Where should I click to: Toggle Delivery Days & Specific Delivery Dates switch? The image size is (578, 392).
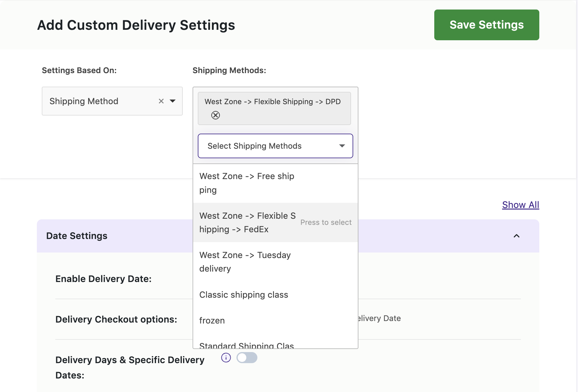click(x=247, y=358)
